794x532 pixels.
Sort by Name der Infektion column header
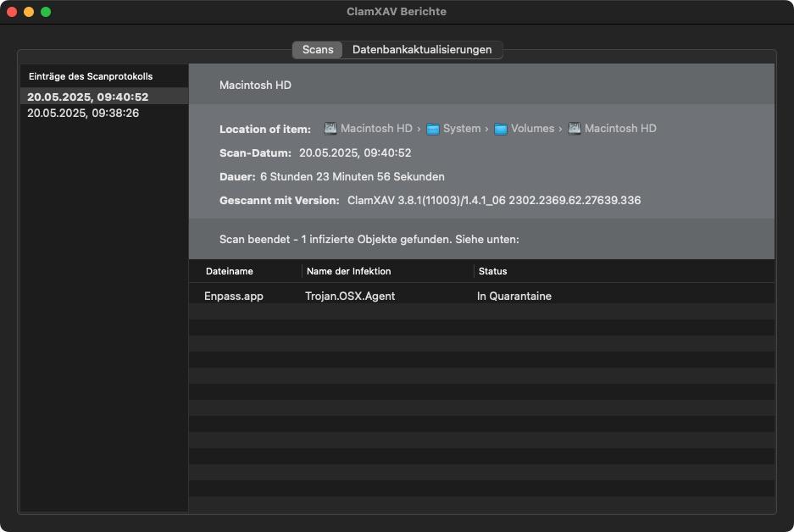[x=388, y=271]
